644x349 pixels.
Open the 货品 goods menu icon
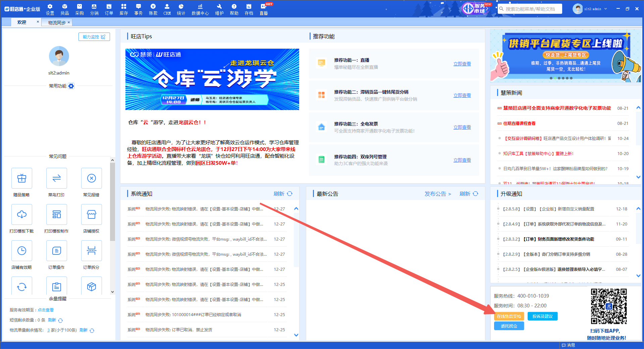tap(65, 9)
